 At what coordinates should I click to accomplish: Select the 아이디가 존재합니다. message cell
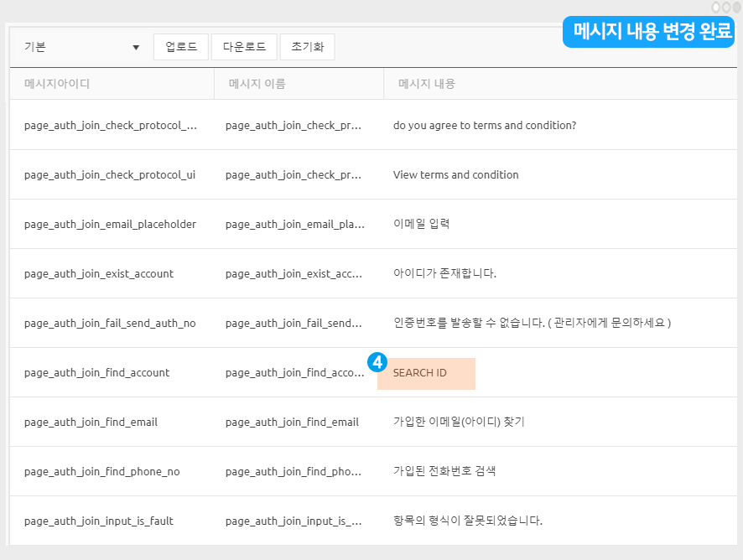click(444, 274)
